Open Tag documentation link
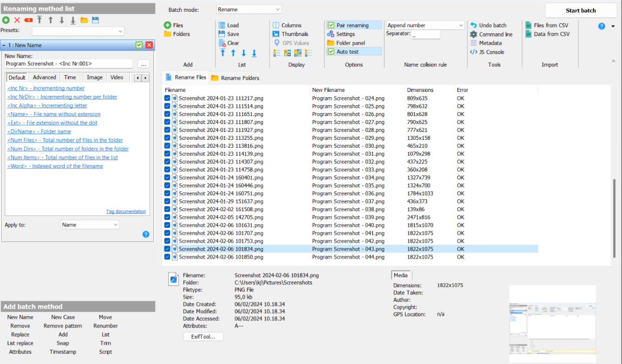 [126, 211]
